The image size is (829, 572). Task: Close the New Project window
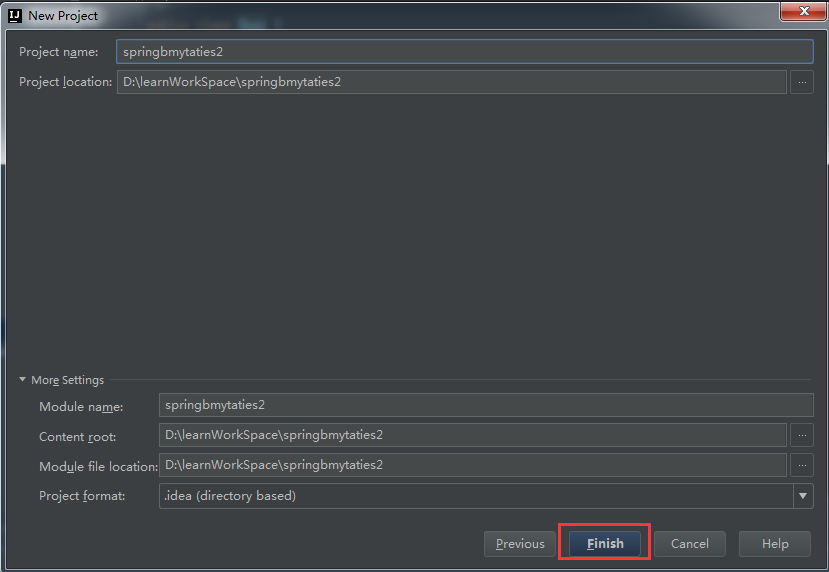click(803, 11)
